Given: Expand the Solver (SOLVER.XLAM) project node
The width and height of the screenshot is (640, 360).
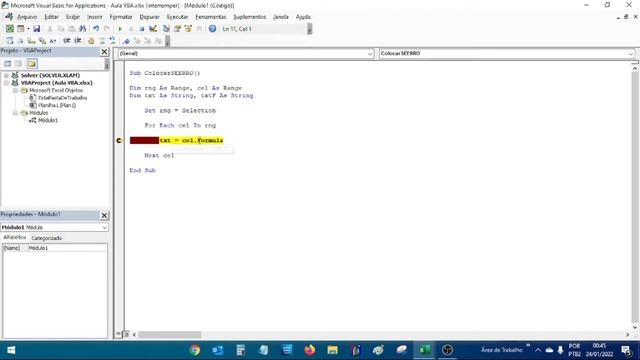Looking at the screenshot, I should [x=6, y=76].
